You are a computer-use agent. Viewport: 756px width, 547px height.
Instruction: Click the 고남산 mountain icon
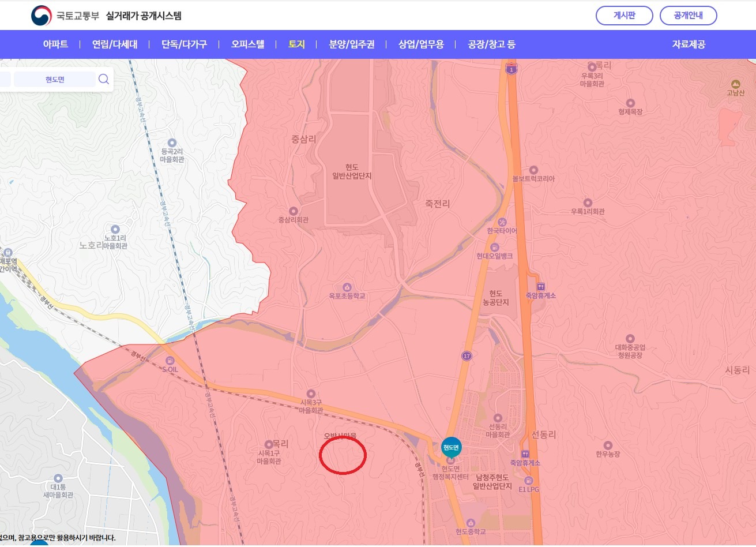click(735, 84)
